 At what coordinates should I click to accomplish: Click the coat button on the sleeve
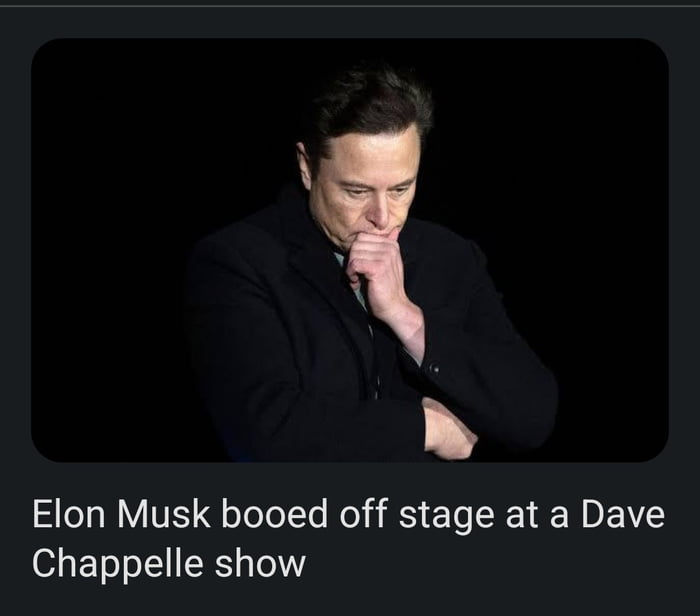(433, 369)
